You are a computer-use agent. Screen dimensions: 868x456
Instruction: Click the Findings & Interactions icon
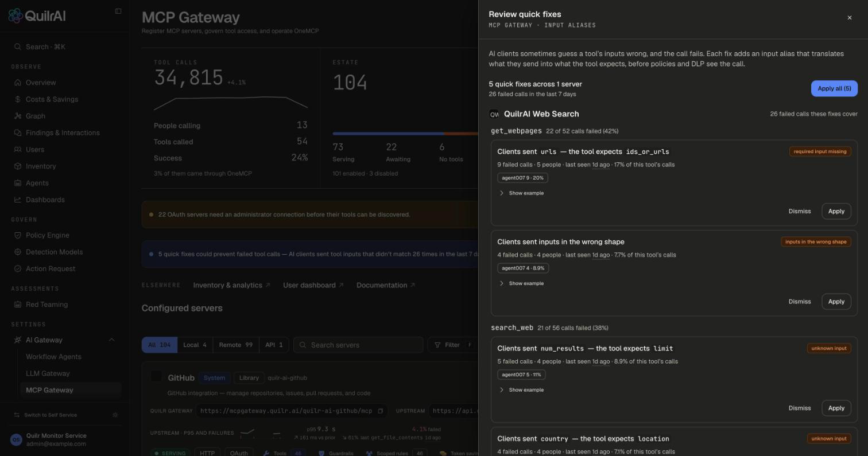pyautogui.click(x=18, y=132)
